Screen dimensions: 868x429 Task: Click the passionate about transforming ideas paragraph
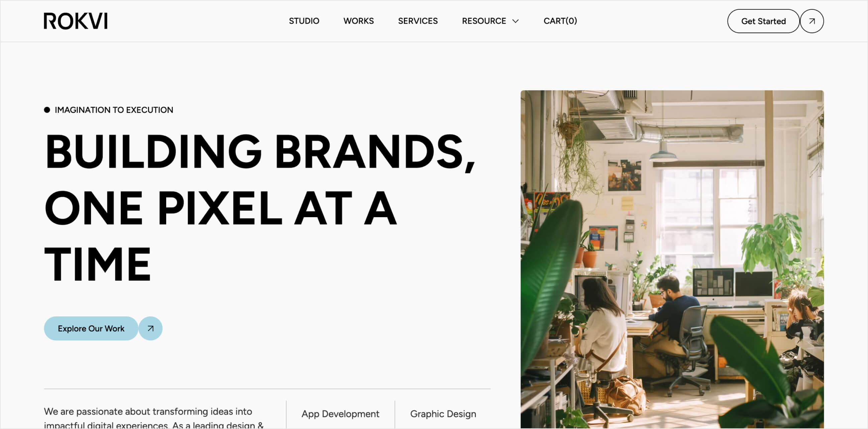tap(154, 418)
